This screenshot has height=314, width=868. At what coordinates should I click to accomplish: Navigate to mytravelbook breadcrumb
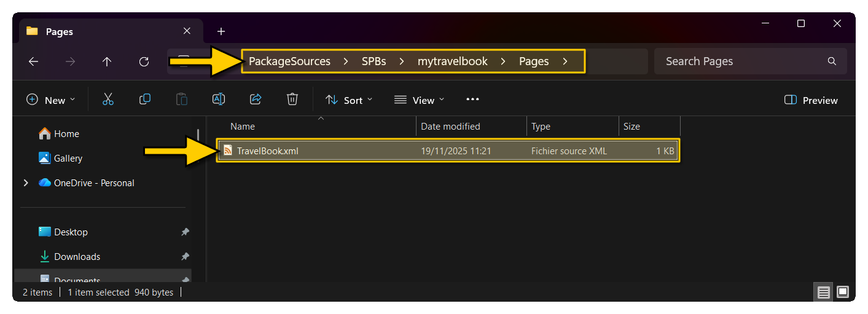453,61
